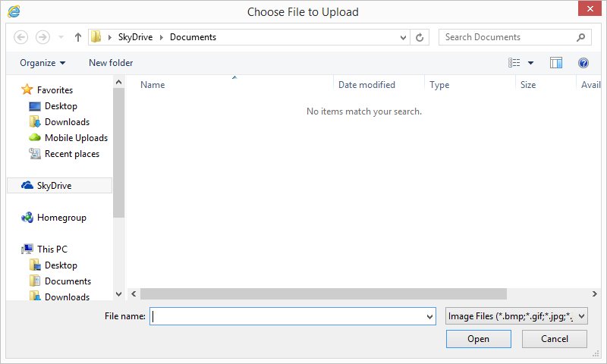Click the search magnifier icon

[x=580, y=37]
